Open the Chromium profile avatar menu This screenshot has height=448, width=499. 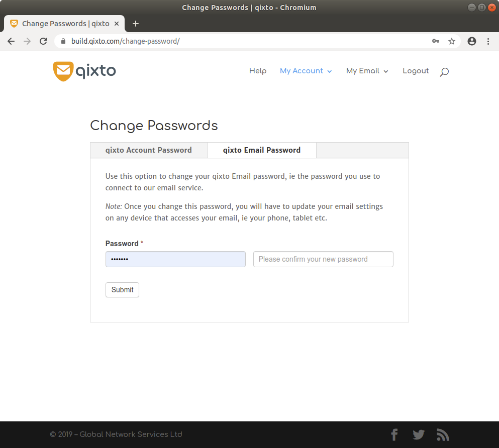coord(472,41)
